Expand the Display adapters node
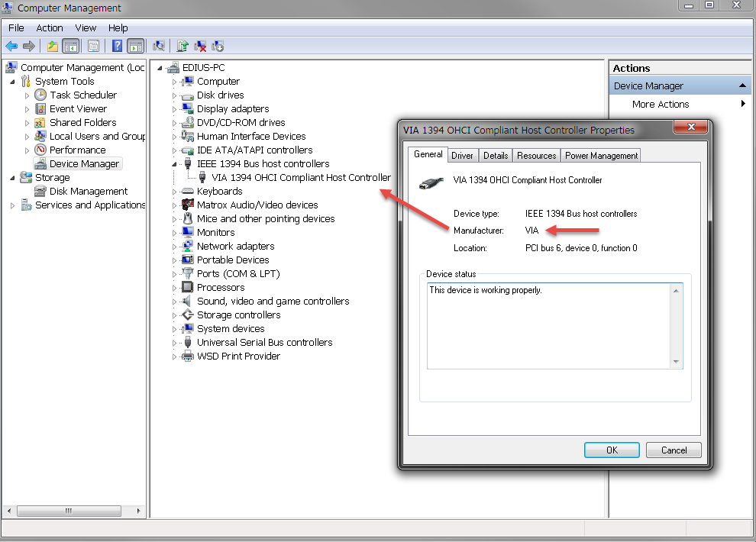 click(x=174, y=109)
